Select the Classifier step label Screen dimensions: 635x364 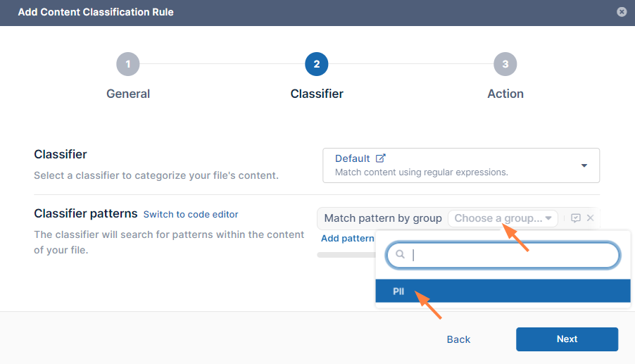(x=317, y=94)
